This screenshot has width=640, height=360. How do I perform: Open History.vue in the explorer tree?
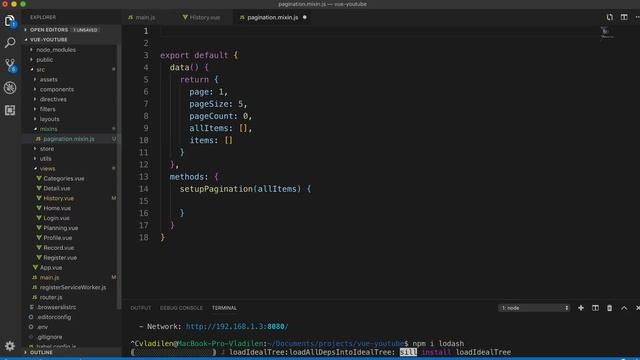58,198
